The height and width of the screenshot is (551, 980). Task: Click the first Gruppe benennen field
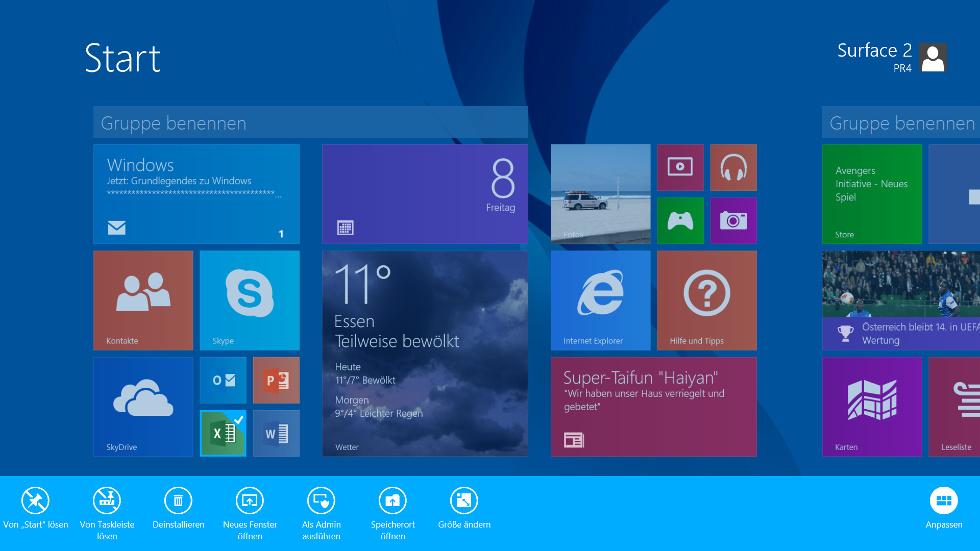click(x=310, y=122)
